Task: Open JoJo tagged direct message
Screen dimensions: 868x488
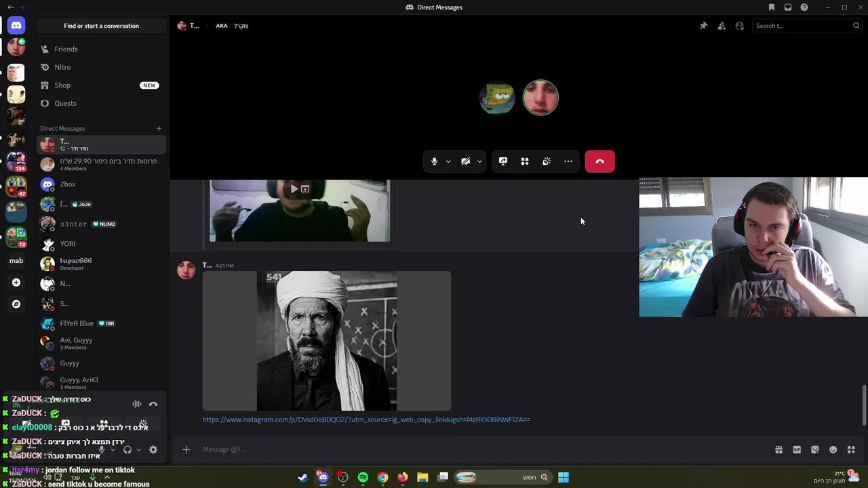Action: 101,204
